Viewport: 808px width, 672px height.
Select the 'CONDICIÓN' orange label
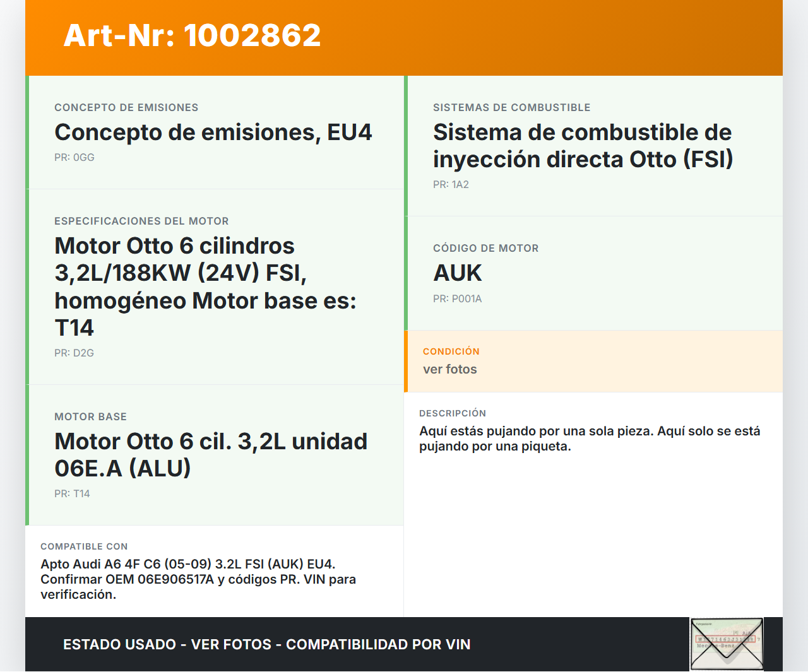click(451, 351)
